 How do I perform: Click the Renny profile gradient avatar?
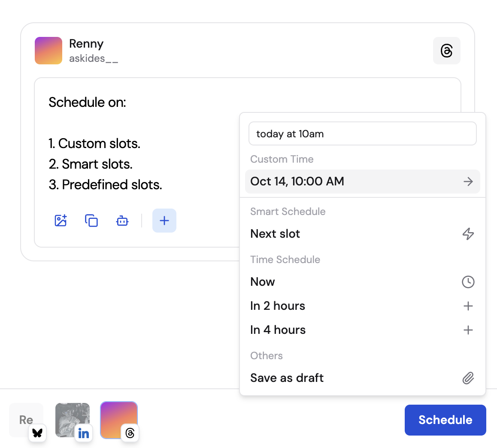point(48,51)
